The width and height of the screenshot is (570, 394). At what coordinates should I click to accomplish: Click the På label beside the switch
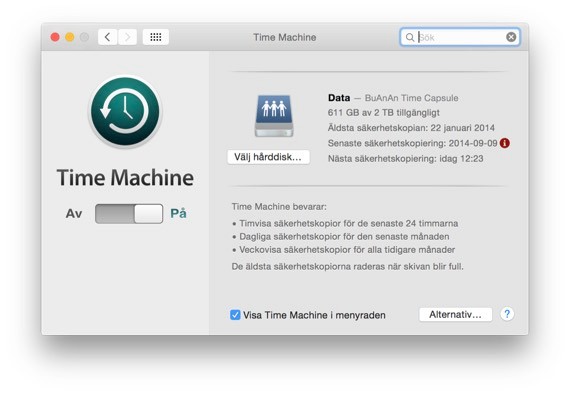pos(178,213)
